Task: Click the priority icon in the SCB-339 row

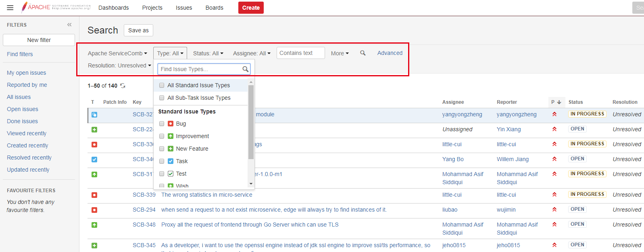Action: coord(554,195)
